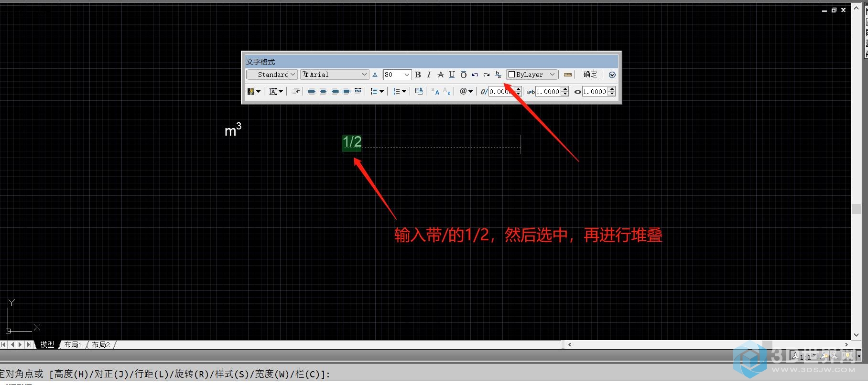868x385 pixels.
Task: Open the Numbering list dropdown
Action: pyautogui.click(x=399, y=91)
